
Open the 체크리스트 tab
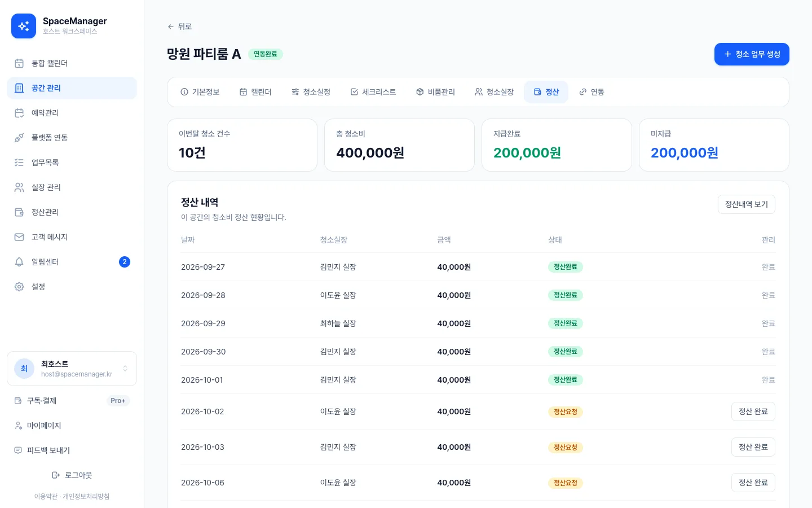373,92
